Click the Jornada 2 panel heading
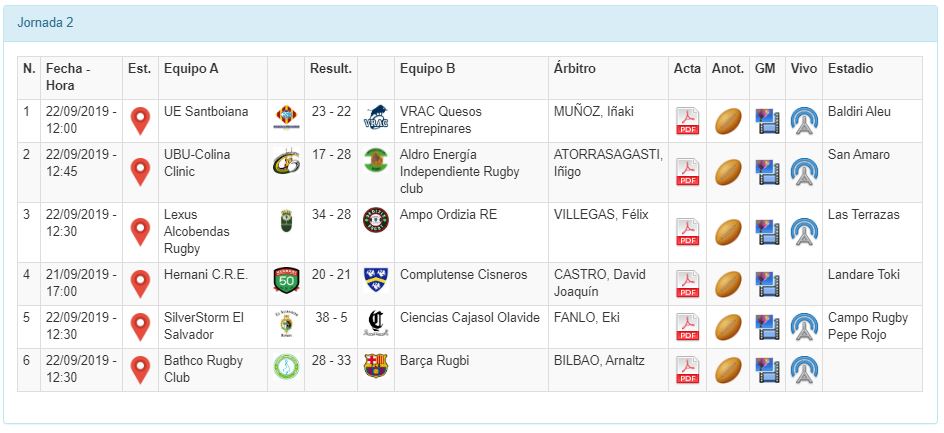The image size is (944, 433). click(x=45, y=22)
